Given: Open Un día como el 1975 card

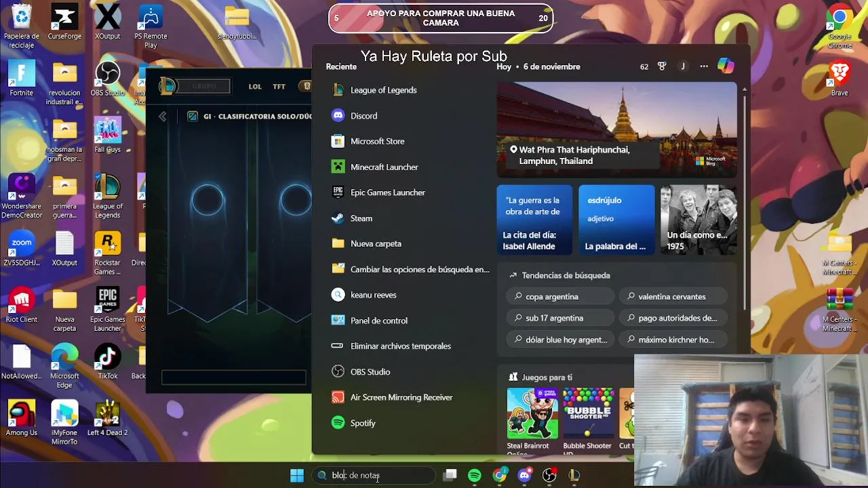Looking at the screenshot, I should tap(698, 220).
